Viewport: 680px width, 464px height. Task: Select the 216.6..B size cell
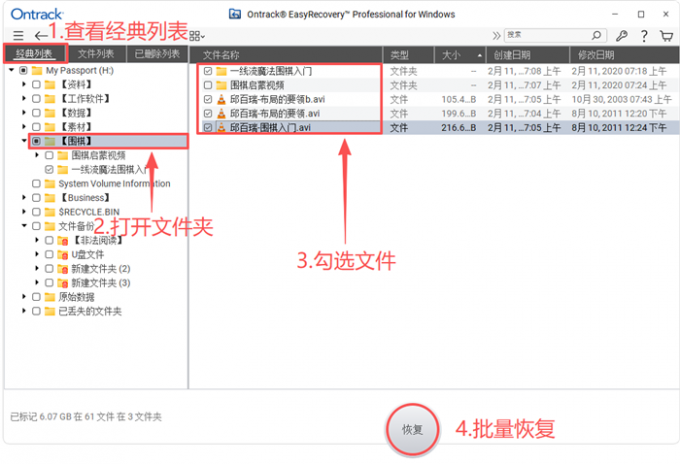(458, 127)
